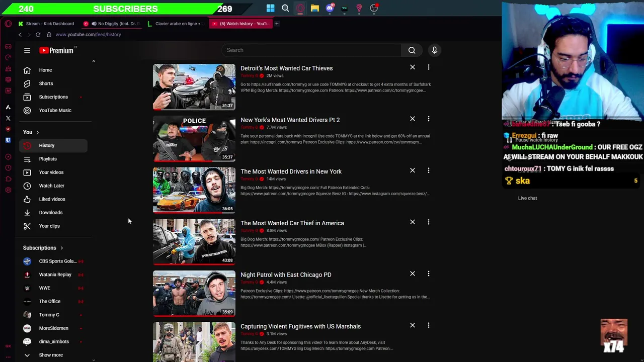Reload the page
Screen dimensions: 644x362
[38, 35]
